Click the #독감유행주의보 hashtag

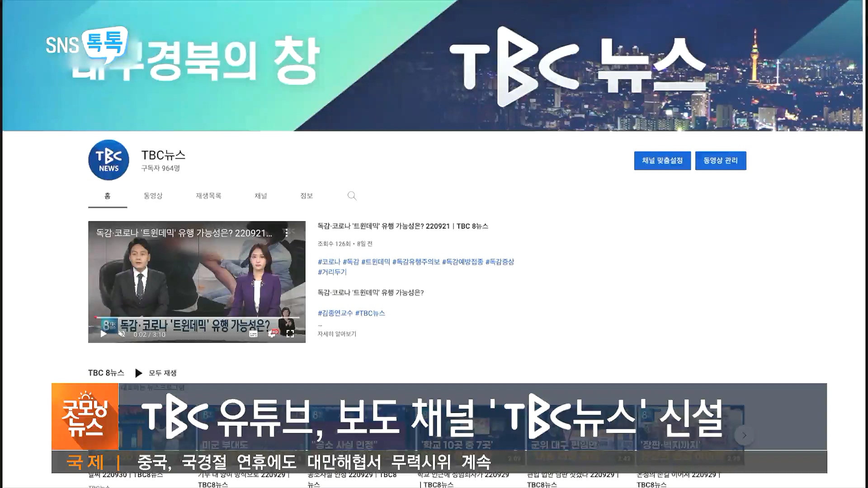416,262
